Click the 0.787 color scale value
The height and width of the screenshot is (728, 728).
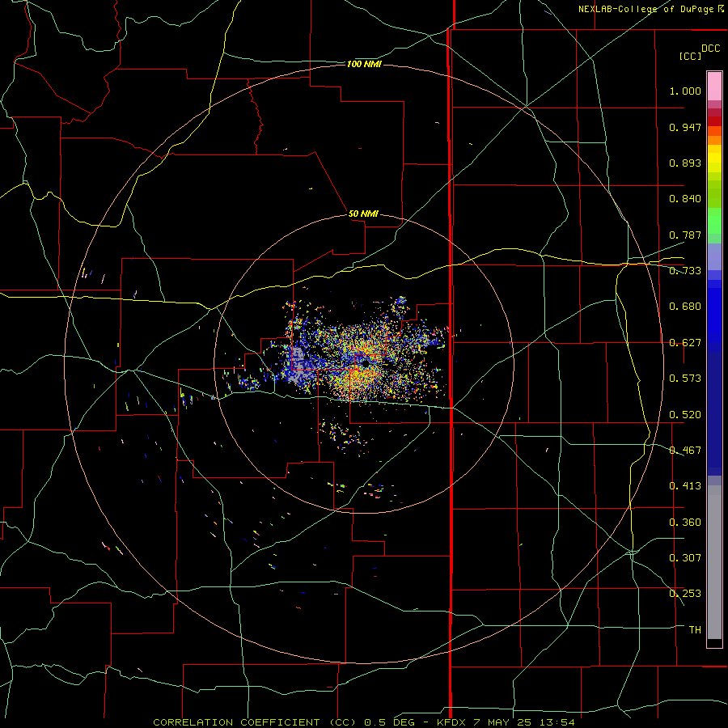(685, 235)
